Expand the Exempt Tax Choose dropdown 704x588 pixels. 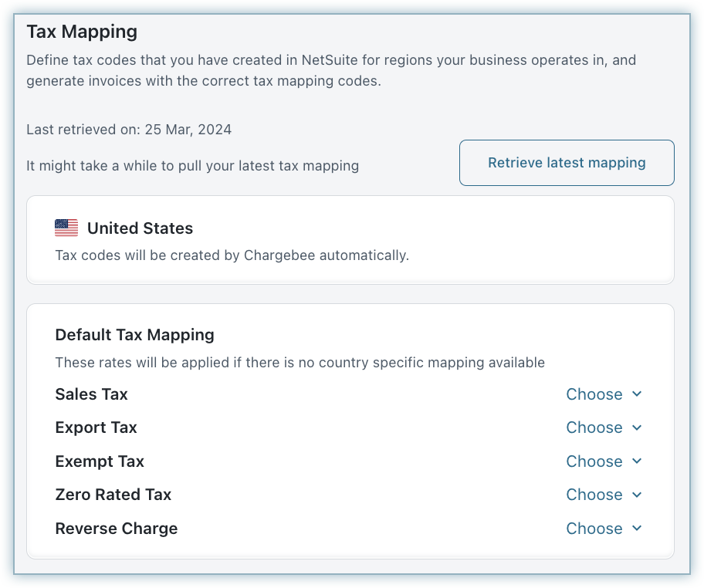[x=594, y=461]
